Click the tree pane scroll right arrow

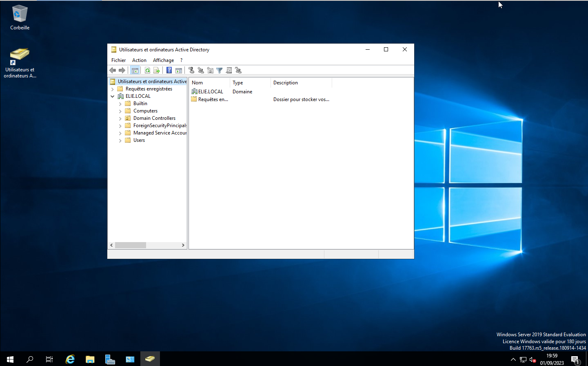(x=183, y=245)
